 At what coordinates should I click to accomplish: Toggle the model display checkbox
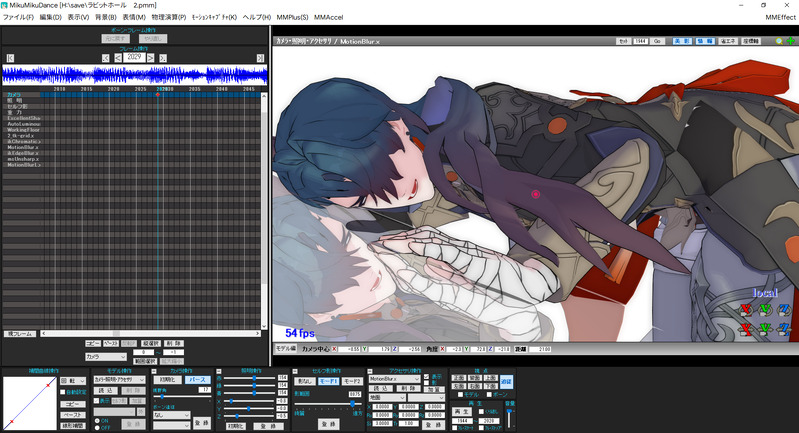96,401
